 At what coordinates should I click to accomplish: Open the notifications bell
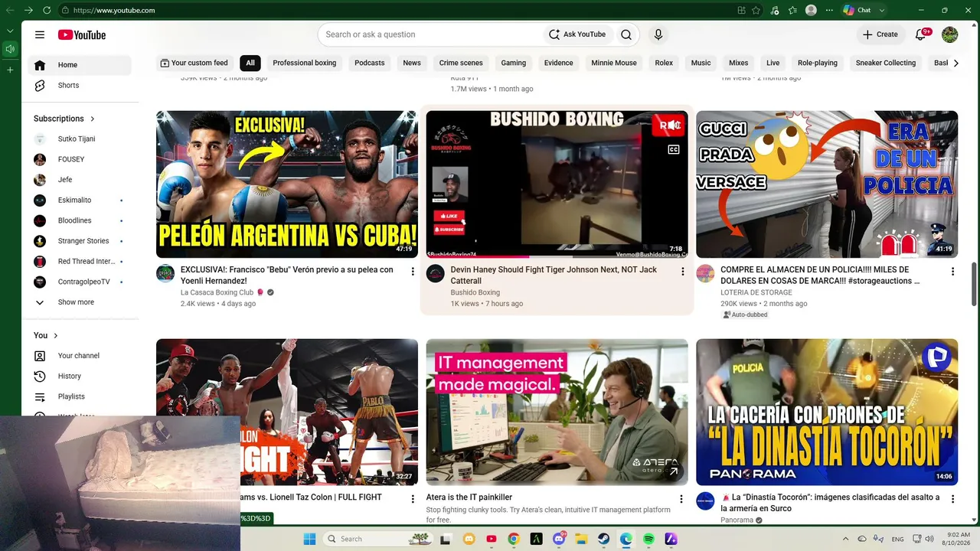(x=921, y=34)
